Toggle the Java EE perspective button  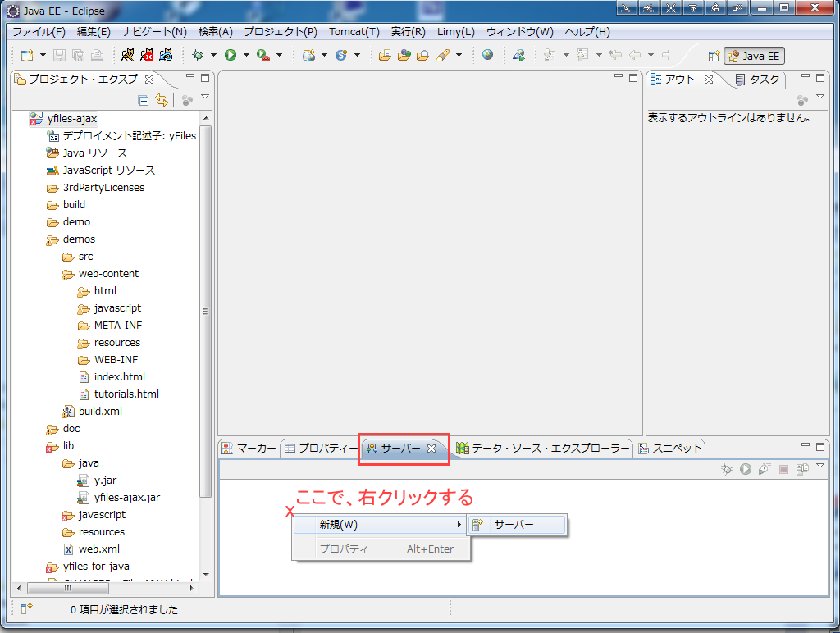(x=754, y=56)
